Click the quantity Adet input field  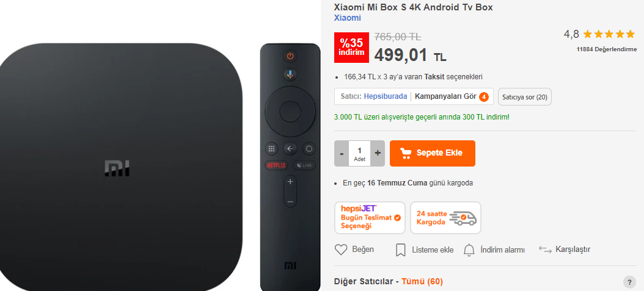(x=359, y=153)
